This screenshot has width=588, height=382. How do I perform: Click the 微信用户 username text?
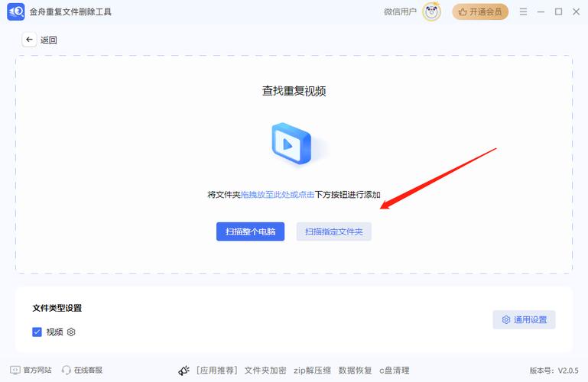[400, 11]
